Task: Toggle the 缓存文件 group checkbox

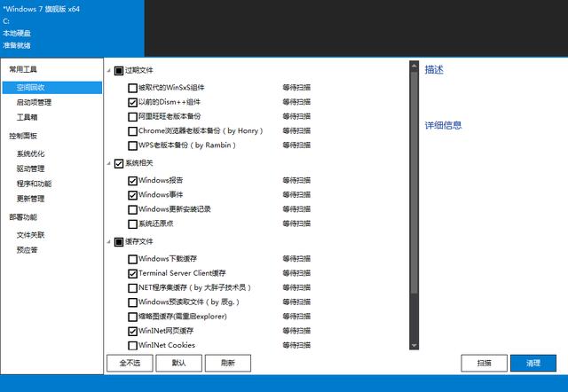Action: pyautogui.click(x=119, y=242)
